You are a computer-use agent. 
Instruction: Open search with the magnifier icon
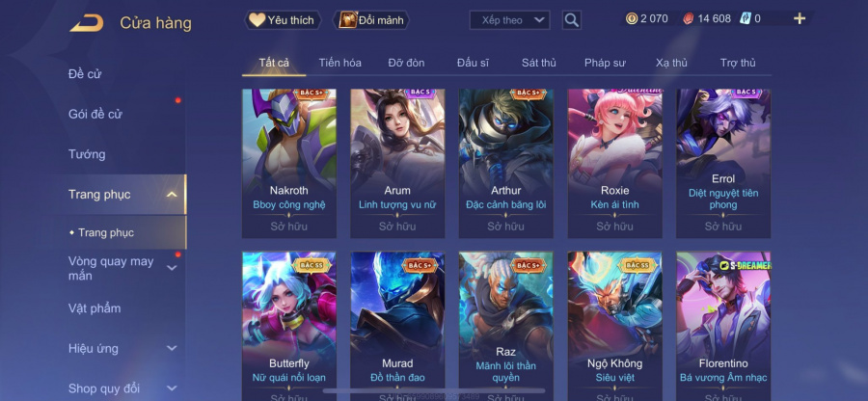pos(571,20)
